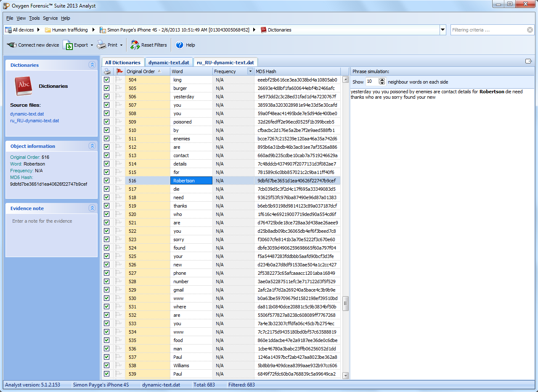538x392 pixels.
Task: Flag the row with word king
Action: [119, 80]
